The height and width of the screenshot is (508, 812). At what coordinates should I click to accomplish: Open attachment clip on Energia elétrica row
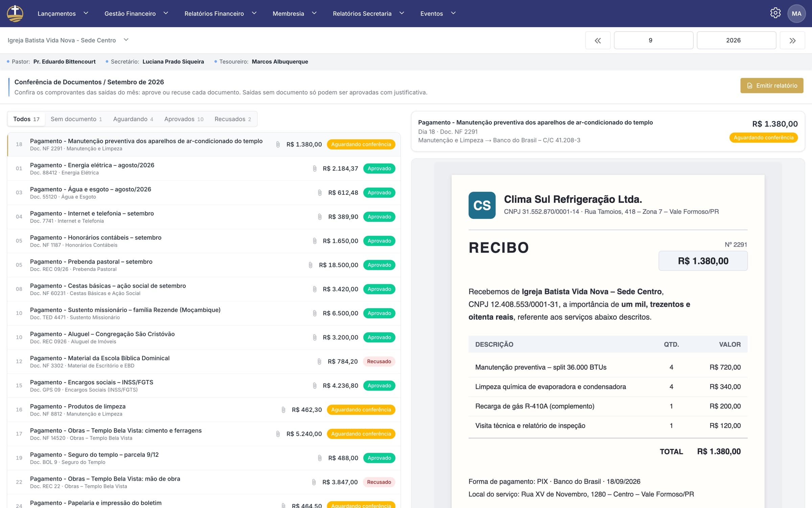point(315,169)
